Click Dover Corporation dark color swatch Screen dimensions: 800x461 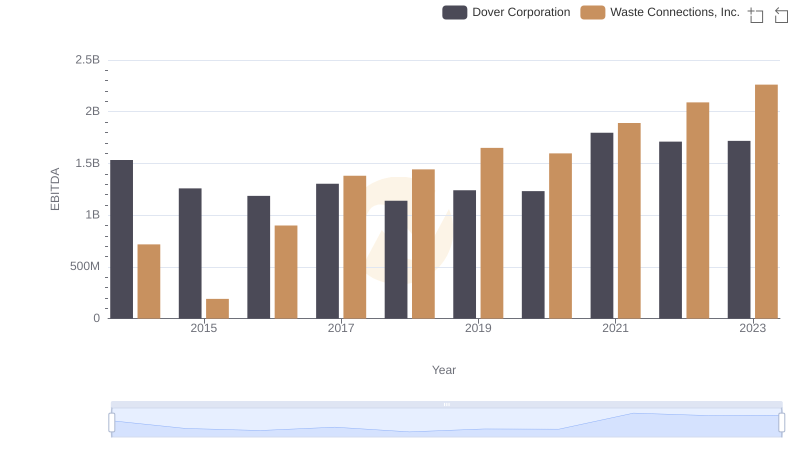pyautogui.click(x=455, y=12)
